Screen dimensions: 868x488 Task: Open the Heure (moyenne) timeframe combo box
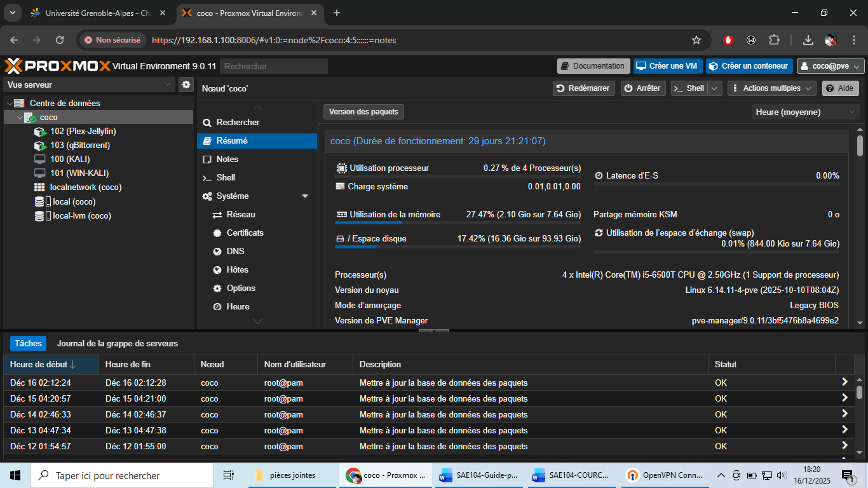[x=805, y=112]
